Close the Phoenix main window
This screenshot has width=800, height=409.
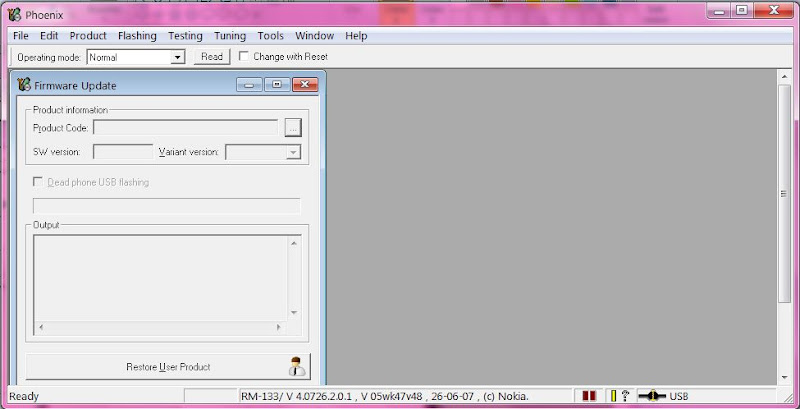pos(774,11)
